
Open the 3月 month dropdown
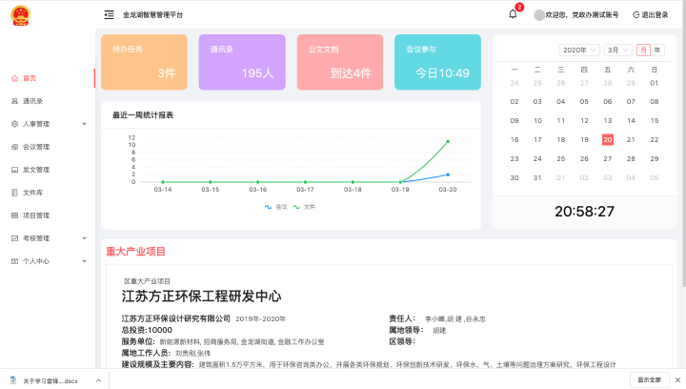pos(618,50)
